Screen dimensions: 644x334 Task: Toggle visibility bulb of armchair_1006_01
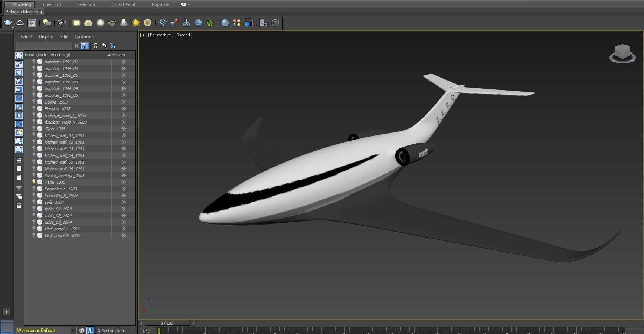pos(33,62)
